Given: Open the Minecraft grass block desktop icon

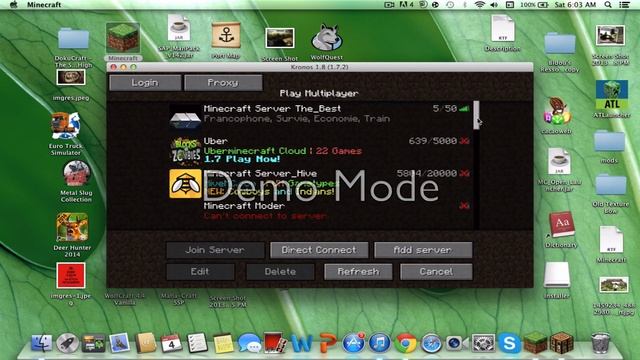Looking at the screenshot, I should 123,38.
